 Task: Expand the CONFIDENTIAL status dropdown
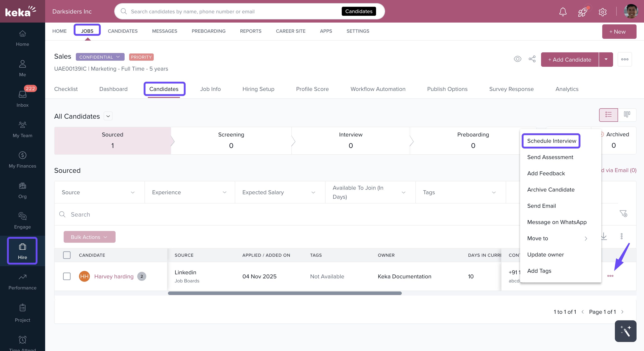point(100,57)
